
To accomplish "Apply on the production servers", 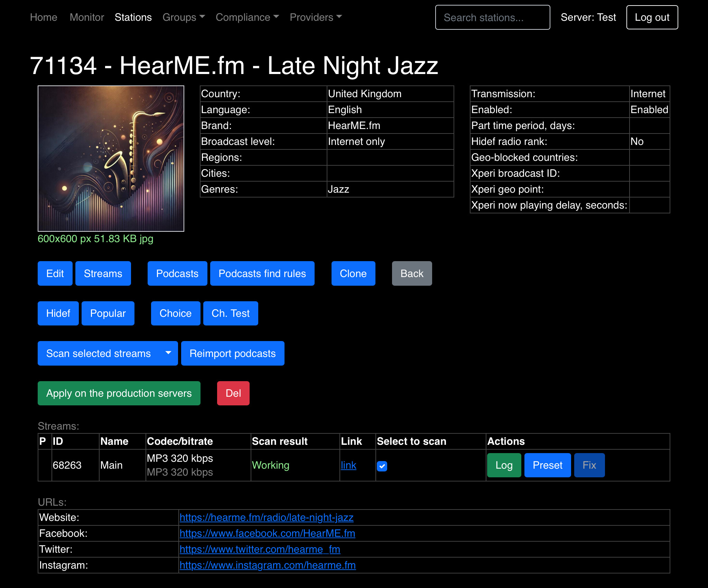I will click(x=119, y=393).
